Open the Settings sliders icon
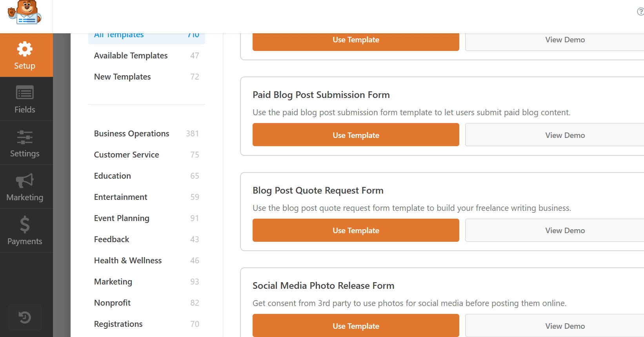644x337 pixels. (x=25, y=137)
